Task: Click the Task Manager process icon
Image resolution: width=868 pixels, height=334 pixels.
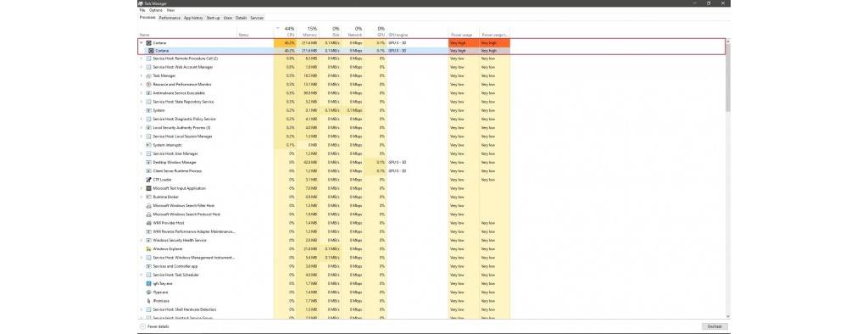Action: [x=148, y=76]
